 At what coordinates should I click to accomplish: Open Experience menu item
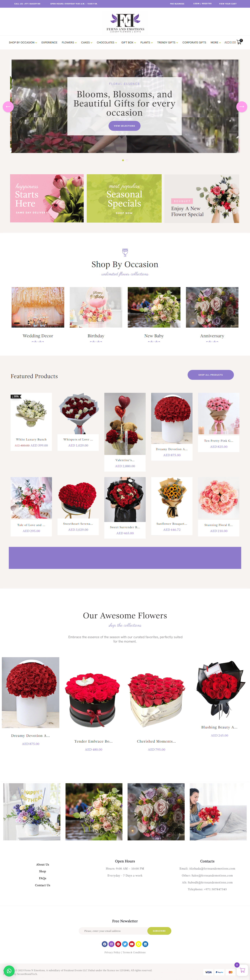click(49, 43)
